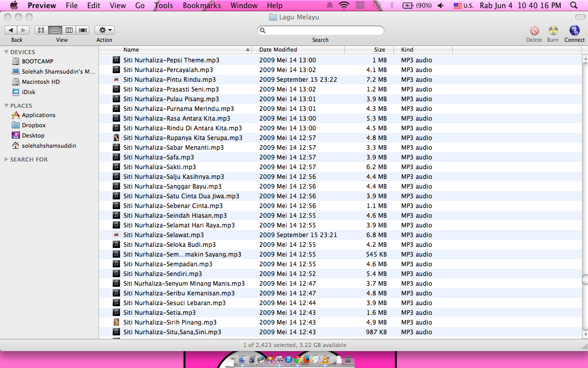
Task: Open the Bookmarks menu
Action: [x=202, y=5]
